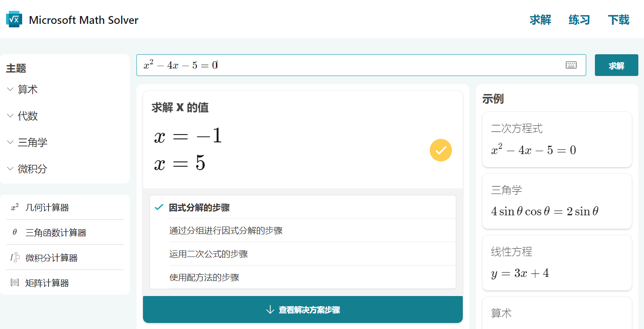Click the matrix icon beside 矩阵计算器
The width and height of the screenshot is (644, 329).
pos(15,283)
